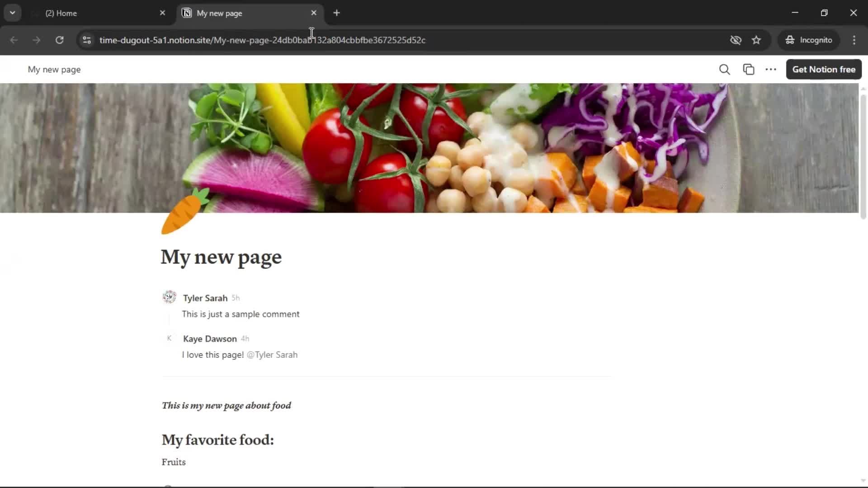Viewport: 868px width, 488px height.
Task: Bookmark this page with star icon
Action: [x=756, y=40]
